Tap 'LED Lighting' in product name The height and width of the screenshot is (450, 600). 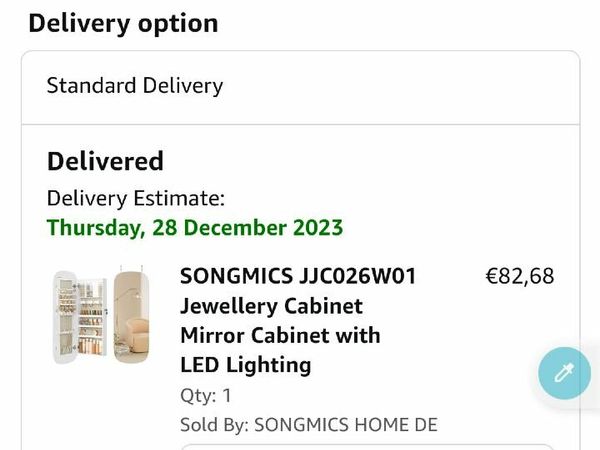pyautogui.click(x=245, y=365)
